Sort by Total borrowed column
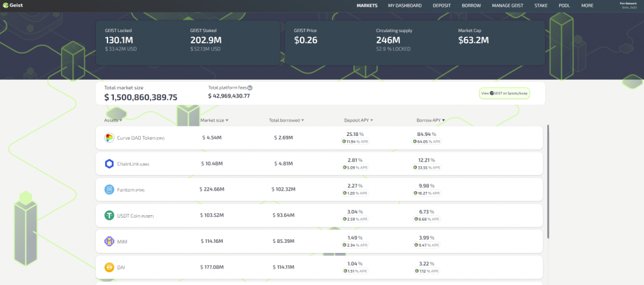 click(x=287, y=120)
